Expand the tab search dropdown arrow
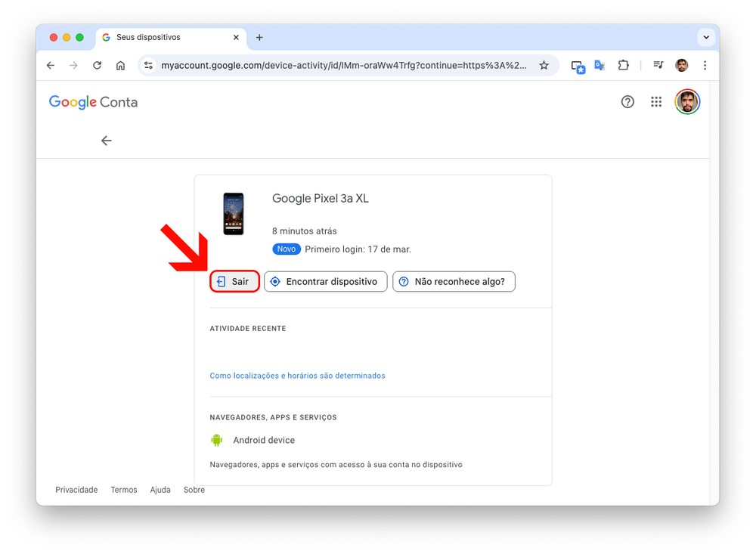Viewport: 756px width, 554px height. coord(706,37)
